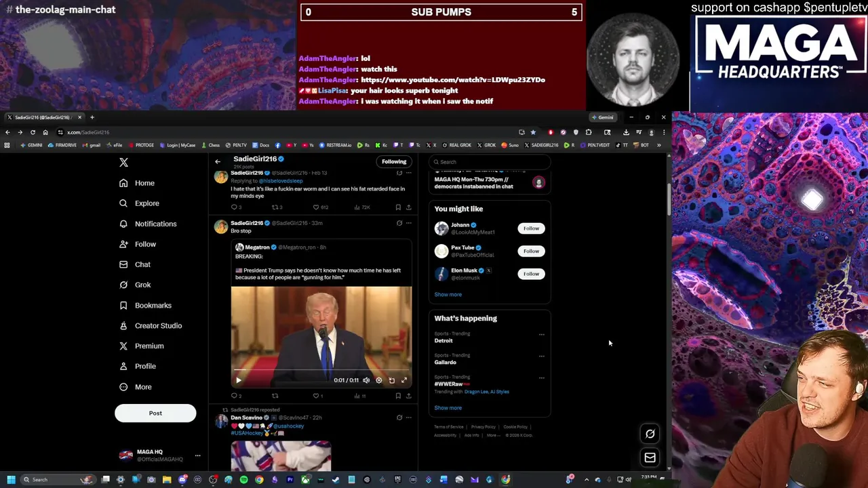
Task: Like the Feb 13 post with 612 likes
Action: pos(317,207)
